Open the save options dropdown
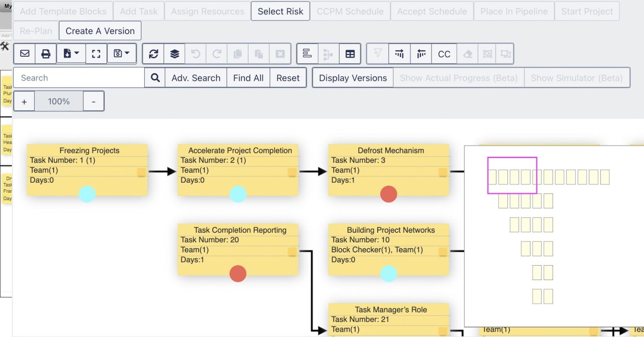 click(122, 54)
